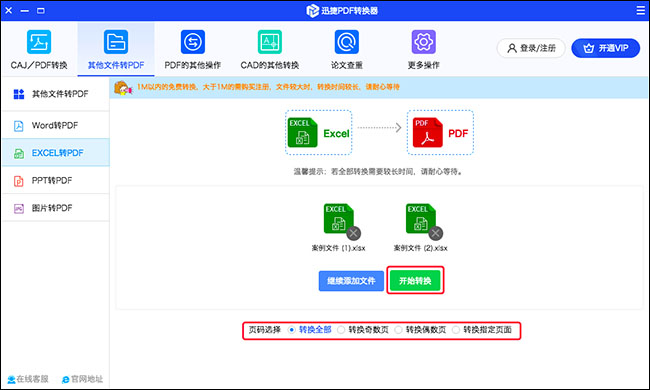
Task: Click the 论文查重 icon
Action: 347,42
